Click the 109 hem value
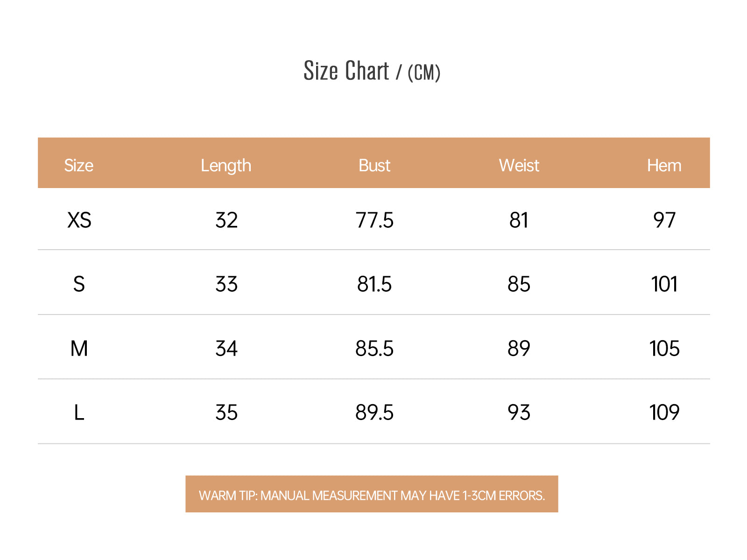The image size is (747, 560). coord(664,413)
